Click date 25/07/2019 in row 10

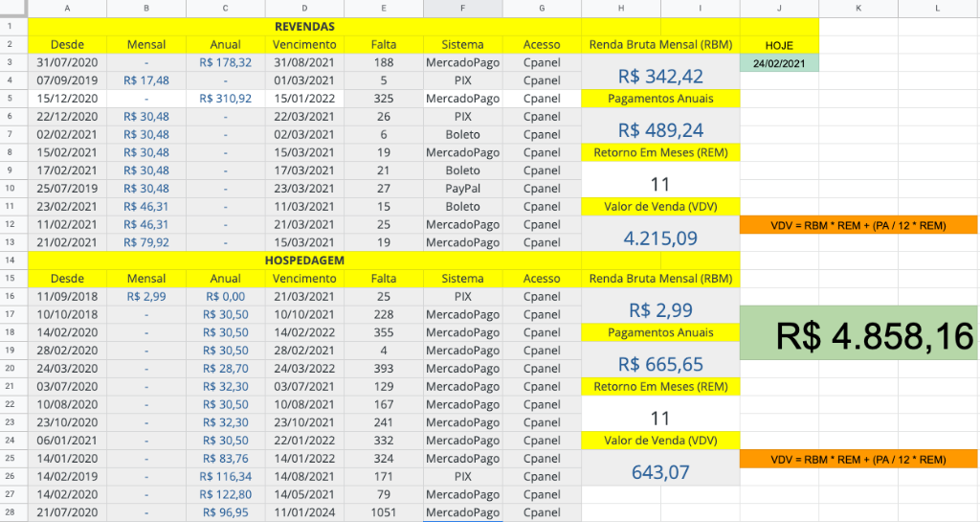[x=68, y=188]
